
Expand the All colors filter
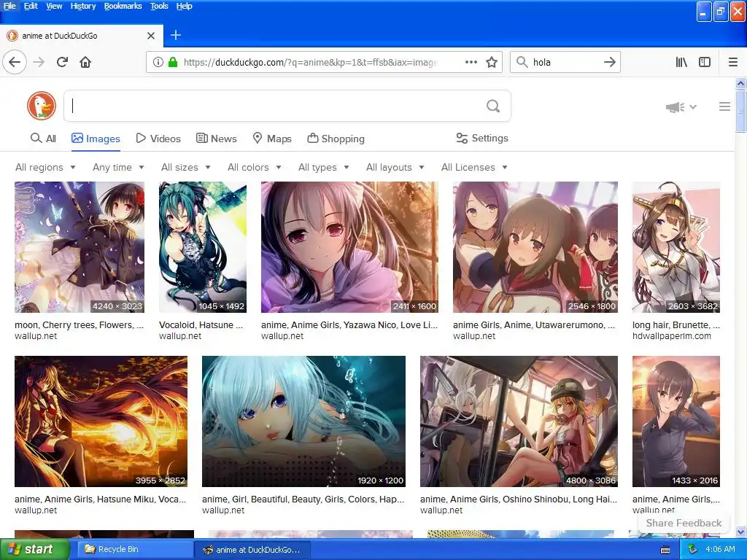(255, 167)
